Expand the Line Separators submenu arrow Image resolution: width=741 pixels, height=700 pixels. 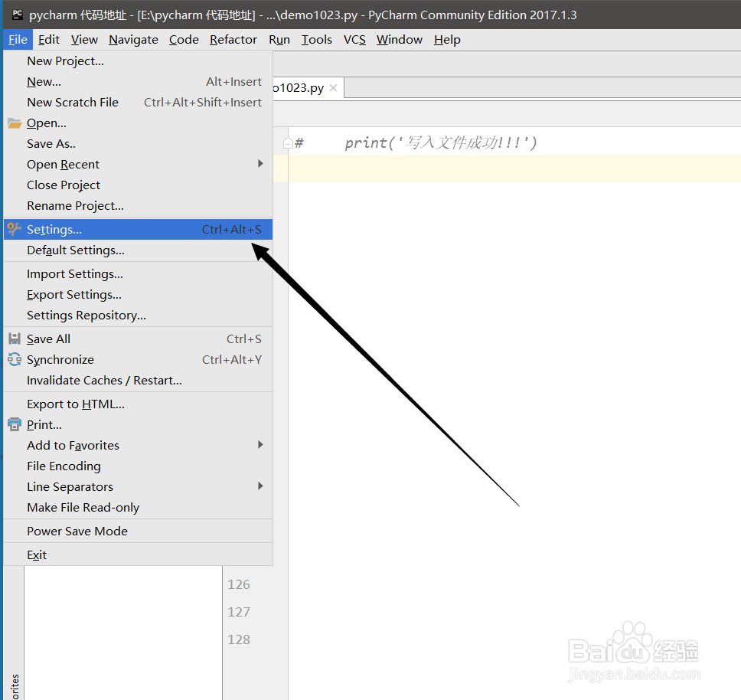tap(260, 486)
